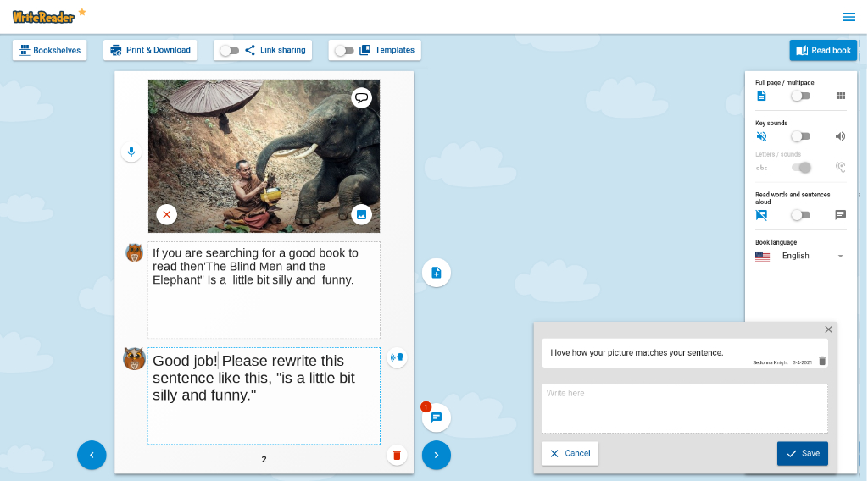The width and height of the screenshot is (868, 481).
Task: Select multipage grid icon
Action: pyautogui.click(x=841, y=97)
